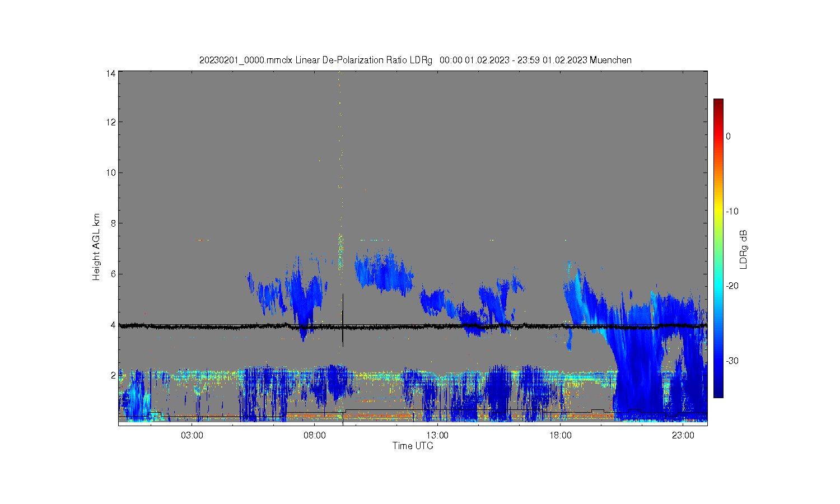This screenshot has width=840, height=504.
Task: Click the 'LDRg dB' colorbar label
Action: click(x=744, y=250)
